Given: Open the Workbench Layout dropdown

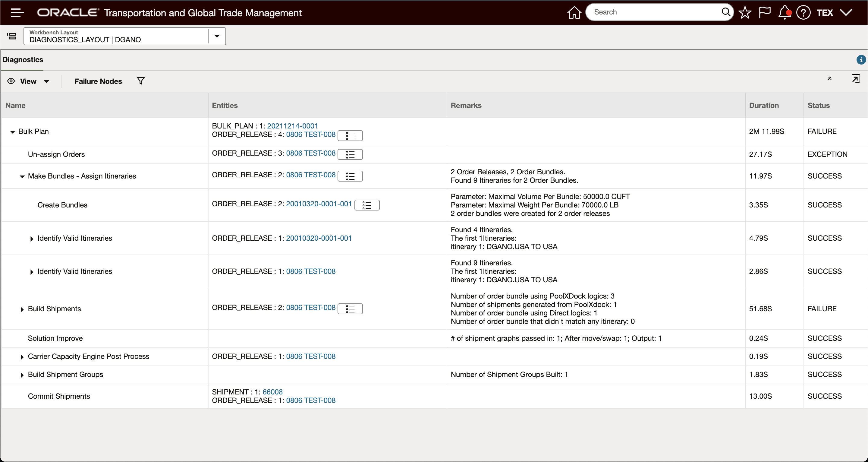Looking at the screenshot, I should (217, 36).
